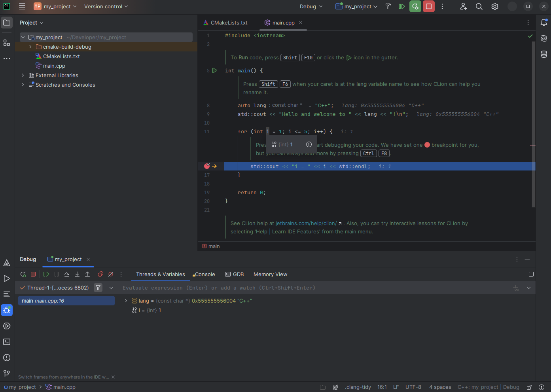Open my_project project dropdown in title bar

coord(55,6)
